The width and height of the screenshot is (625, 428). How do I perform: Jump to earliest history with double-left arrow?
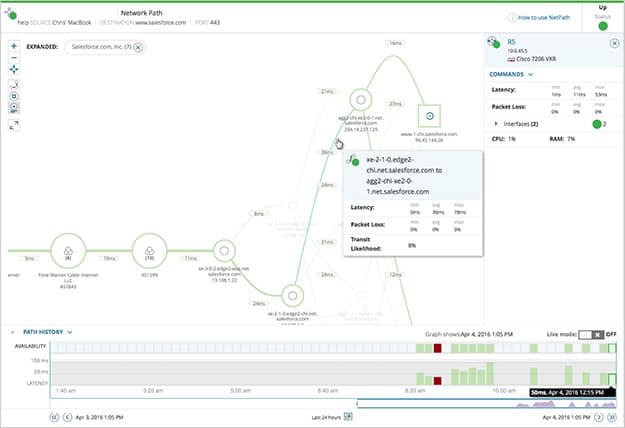pyautogui.click(x=54, y=417)
